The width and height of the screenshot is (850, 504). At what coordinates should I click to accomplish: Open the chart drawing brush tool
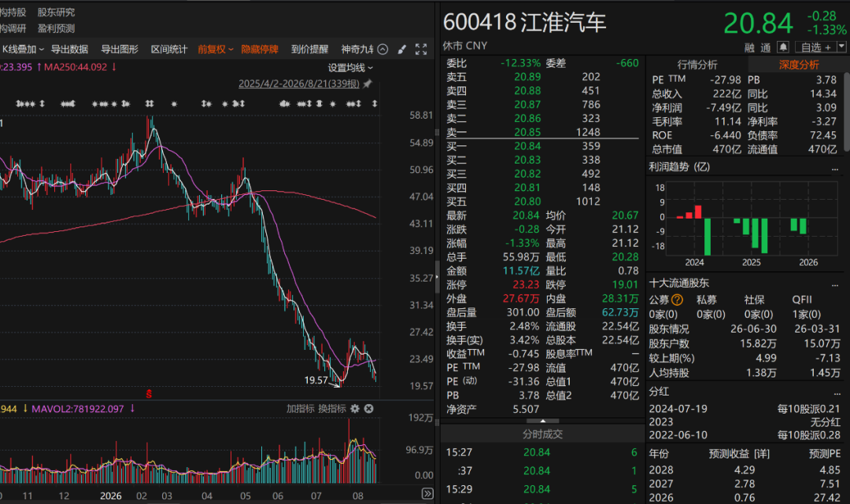[401, 50]
